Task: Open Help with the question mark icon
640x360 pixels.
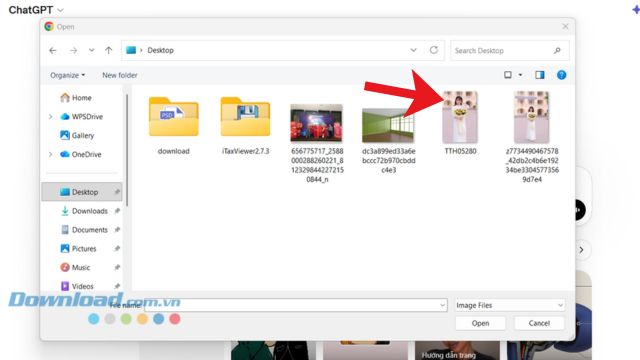Action: [562, 75]
